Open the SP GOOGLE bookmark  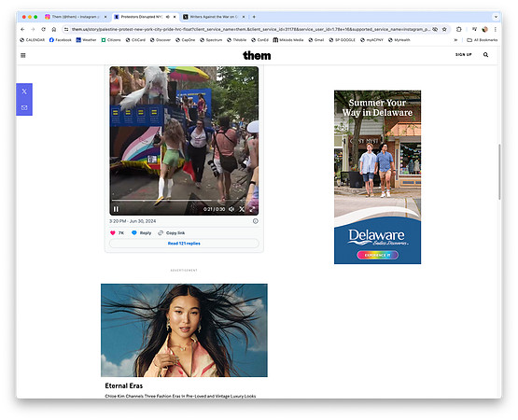(x=343, y=40)
